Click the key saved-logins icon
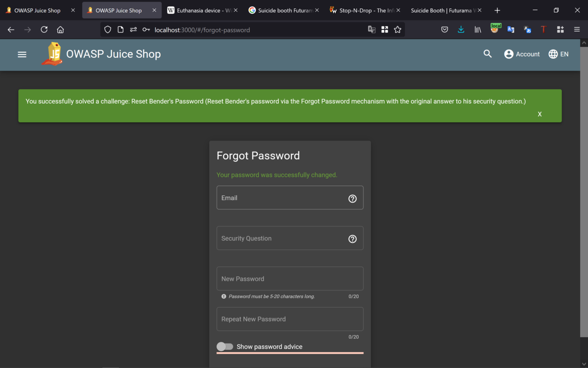The image size is (588, 368). (x=146, y=29)
